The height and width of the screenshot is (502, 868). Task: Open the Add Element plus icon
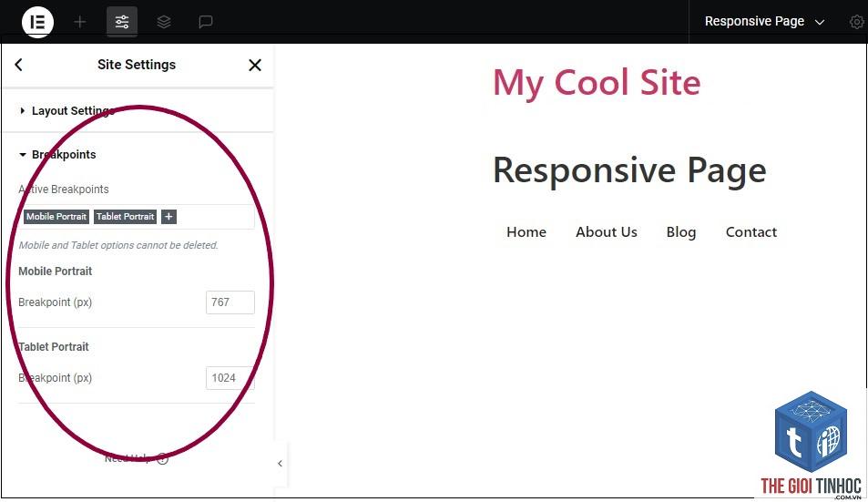(80, 22)
